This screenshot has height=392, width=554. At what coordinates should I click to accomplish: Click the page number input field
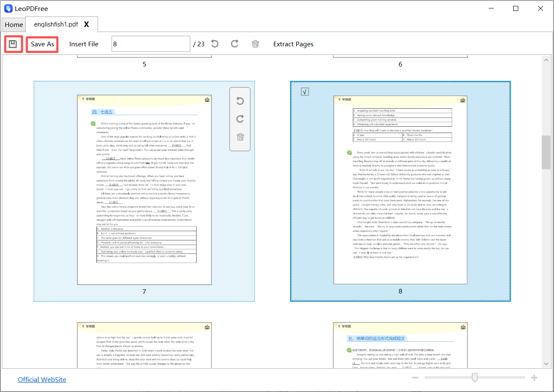150,44
